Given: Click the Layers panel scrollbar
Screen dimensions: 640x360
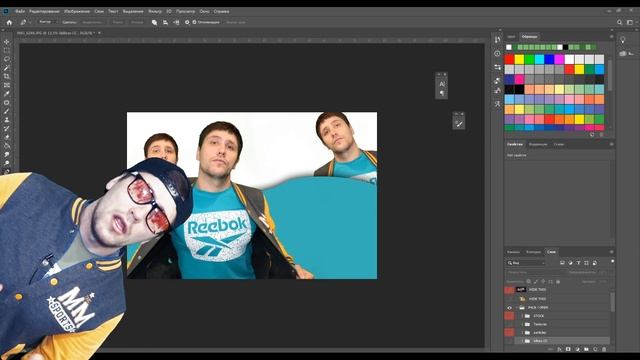Looking at the screenshot, I should click(612, 302).
